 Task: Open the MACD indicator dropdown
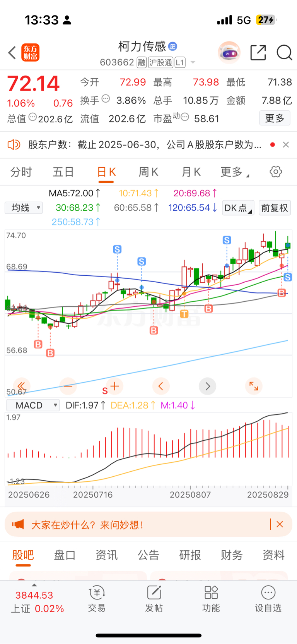tap(33, 405)
